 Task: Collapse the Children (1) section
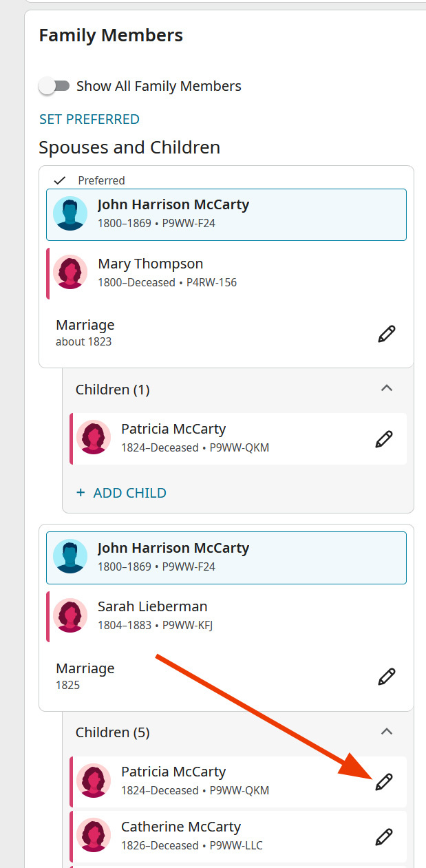387,389
